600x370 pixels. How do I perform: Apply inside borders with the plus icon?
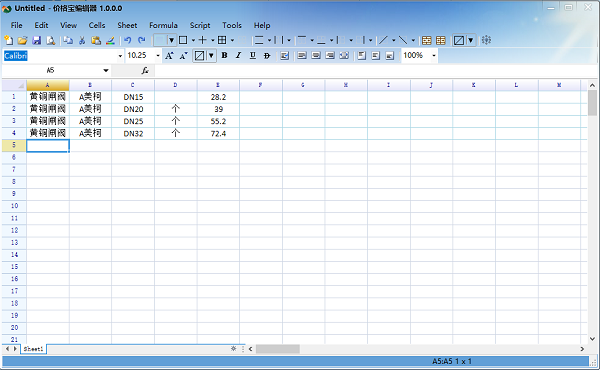[202, 40]
